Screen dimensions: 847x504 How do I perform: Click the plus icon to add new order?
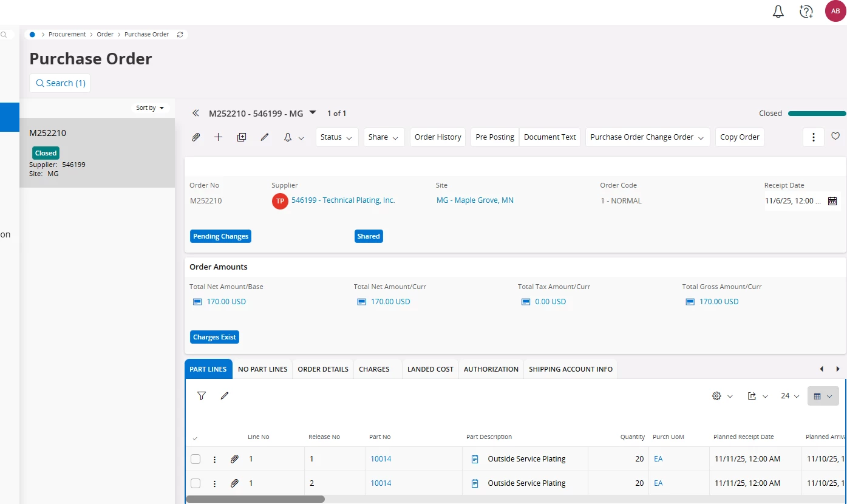pyautogui.click(x=219, y=137)
